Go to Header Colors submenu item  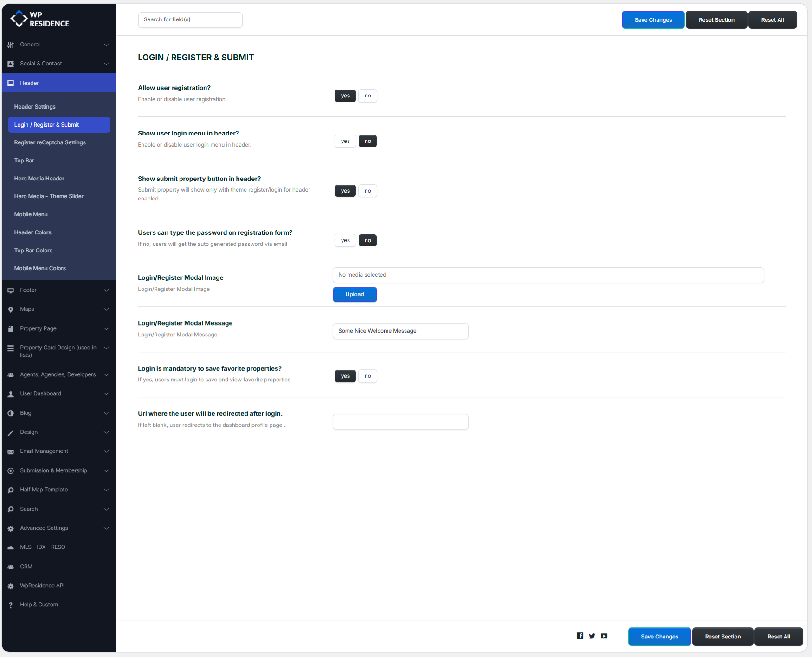pyautogui.click(x=33, y=232)
